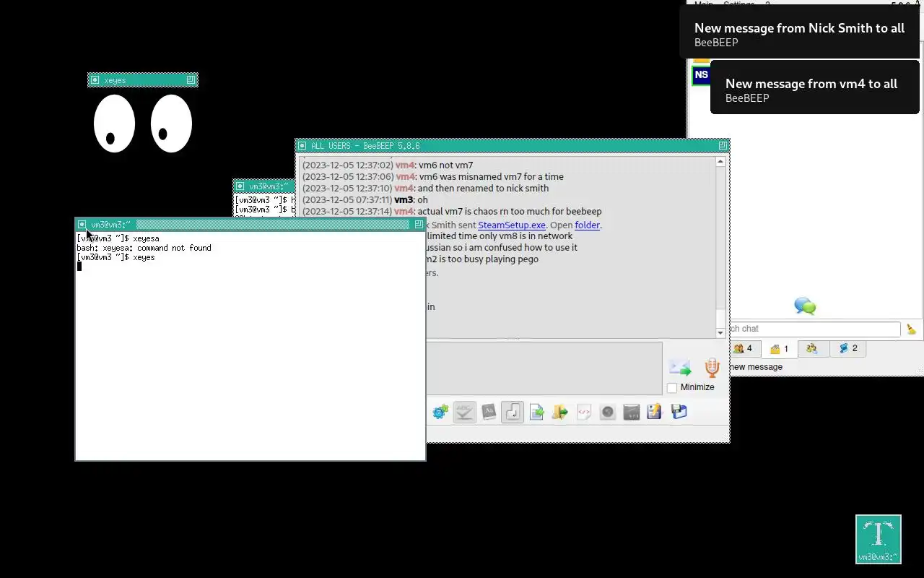Open the SteamSetup.exe link
The width and height of the screenshot is (924, 578).
click(x=512, y=225)
